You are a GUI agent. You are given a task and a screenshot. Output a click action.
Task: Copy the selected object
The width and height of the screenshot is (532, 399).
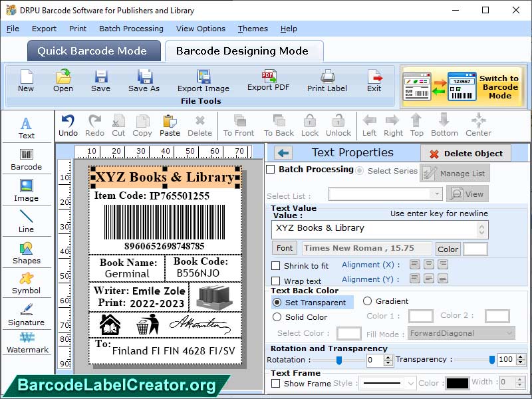142,126
